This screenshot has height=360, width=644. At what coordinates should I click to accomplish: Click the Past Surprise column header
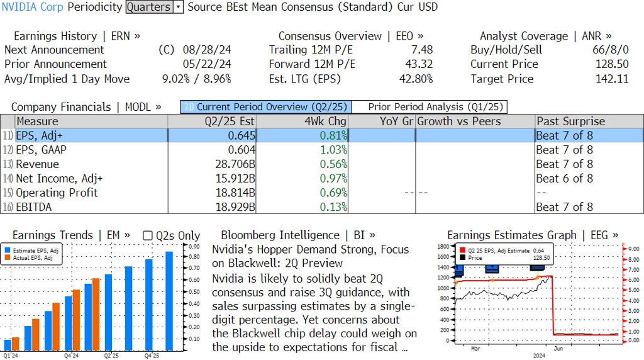click(589, 121)
